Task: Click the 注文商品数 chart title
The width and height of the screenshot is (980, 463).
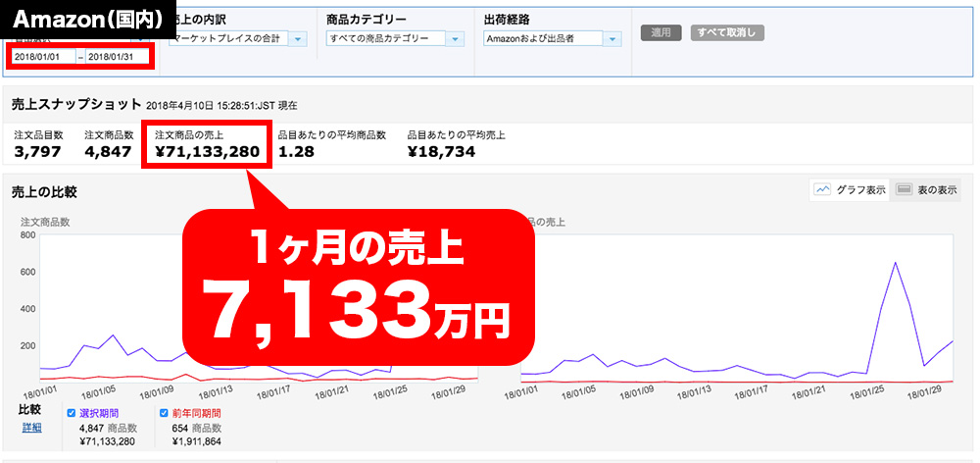Action: pos(44,222)
